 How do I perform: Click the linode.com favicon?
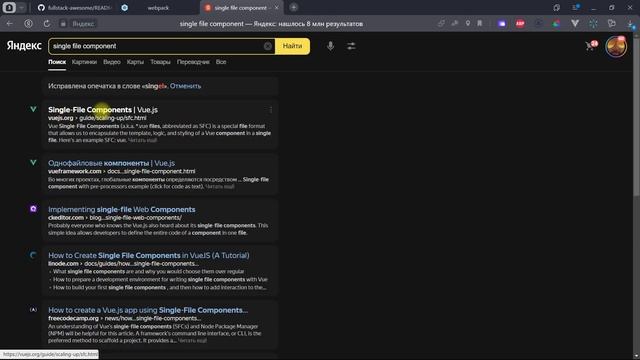(x=33, y=255)
